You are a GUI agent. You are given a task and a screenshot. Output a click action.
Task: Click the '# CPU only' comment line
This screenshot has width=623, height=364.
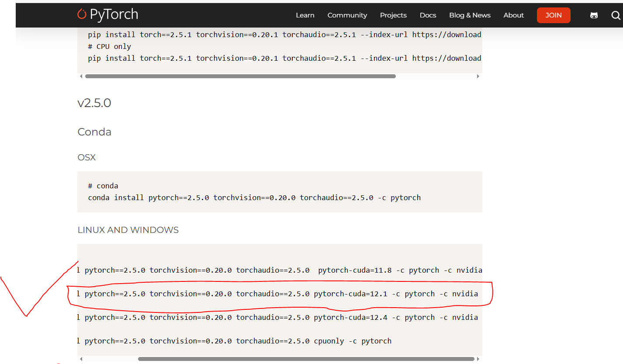tap(110, 46)
